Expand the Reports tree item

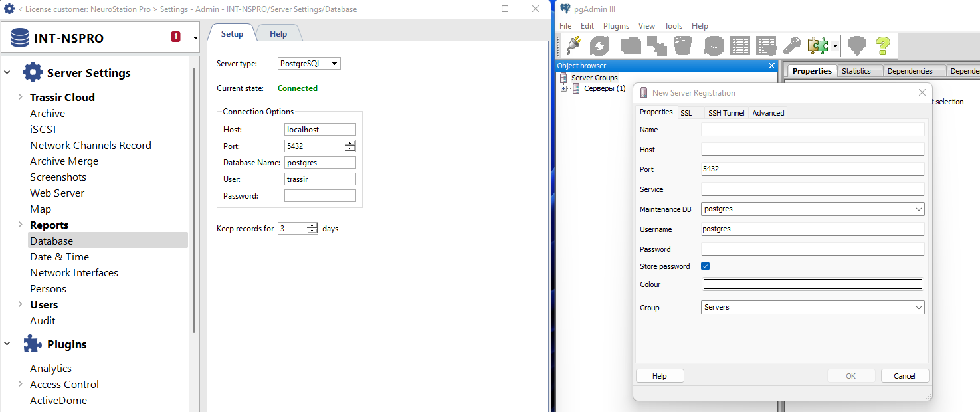pos(21,225)
